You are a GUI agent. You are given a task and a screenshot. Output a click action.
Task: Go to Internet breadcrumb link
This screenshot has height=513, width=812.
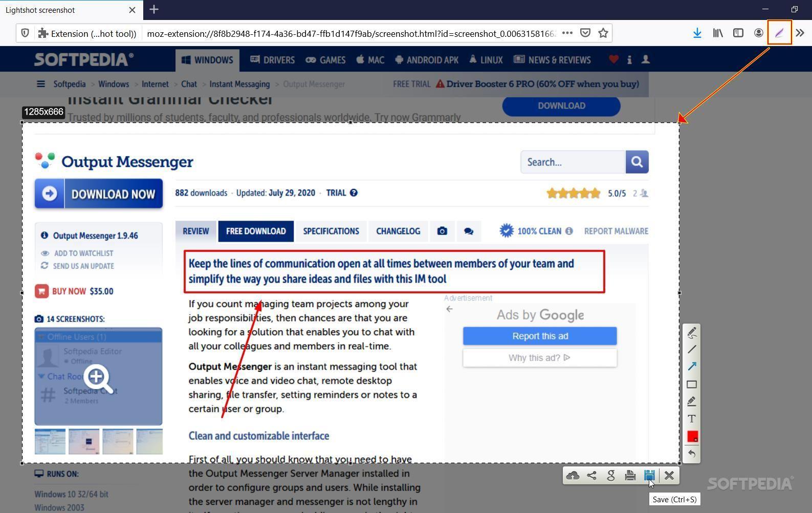tap(155, 84)
